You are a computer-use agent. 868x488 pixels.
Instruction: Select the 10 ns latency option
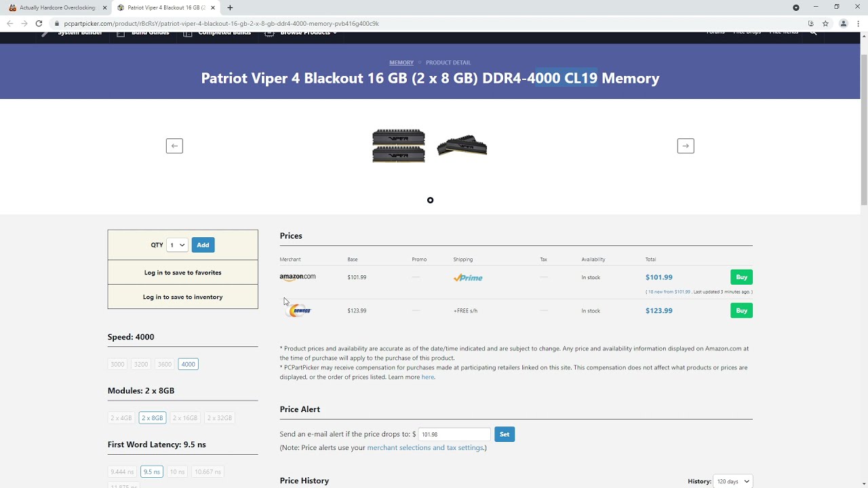(x=177, y=472)
